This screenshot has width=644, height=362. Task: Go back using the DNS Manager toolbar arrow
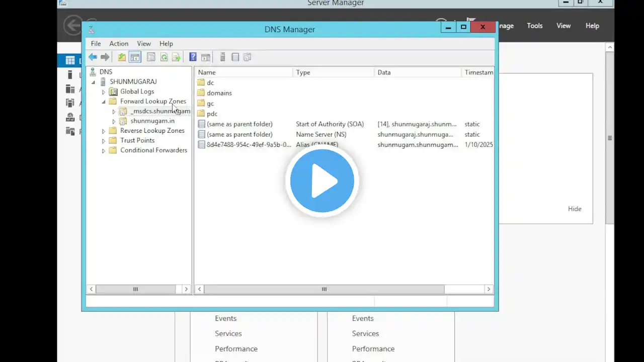point(93,57)
